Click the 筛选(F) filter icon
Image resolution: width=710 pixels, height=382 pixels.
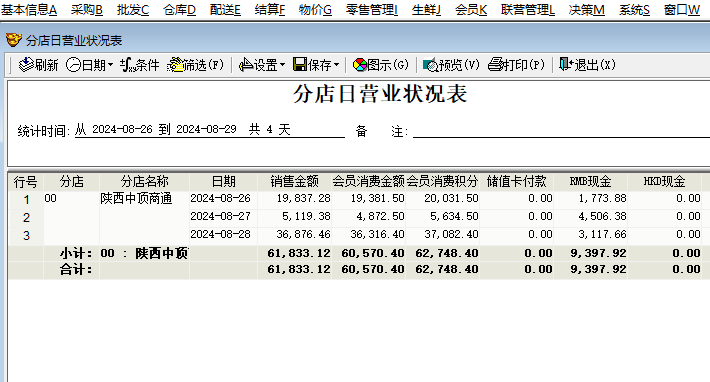click(x=175, y=65)
